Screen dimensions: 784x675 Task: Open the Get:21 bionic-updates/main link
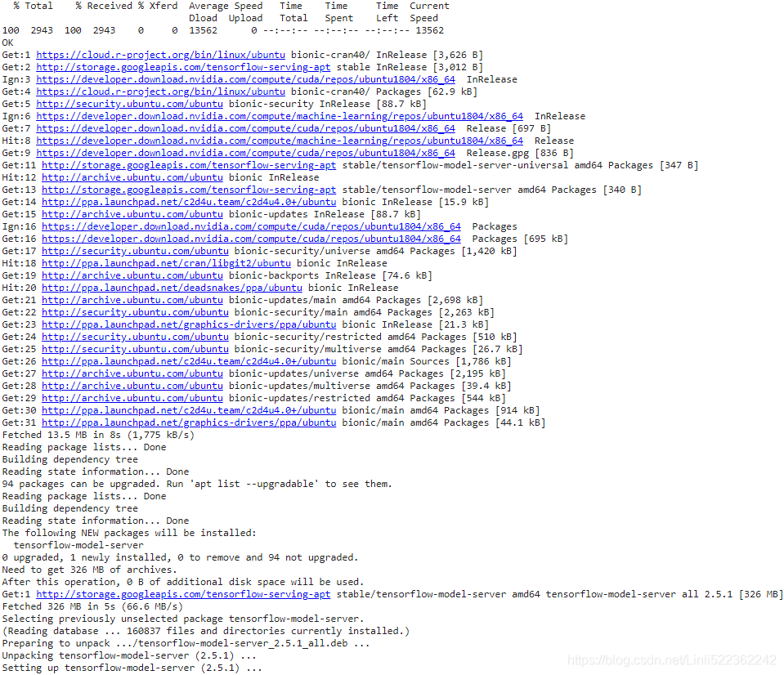coord(132,300)
